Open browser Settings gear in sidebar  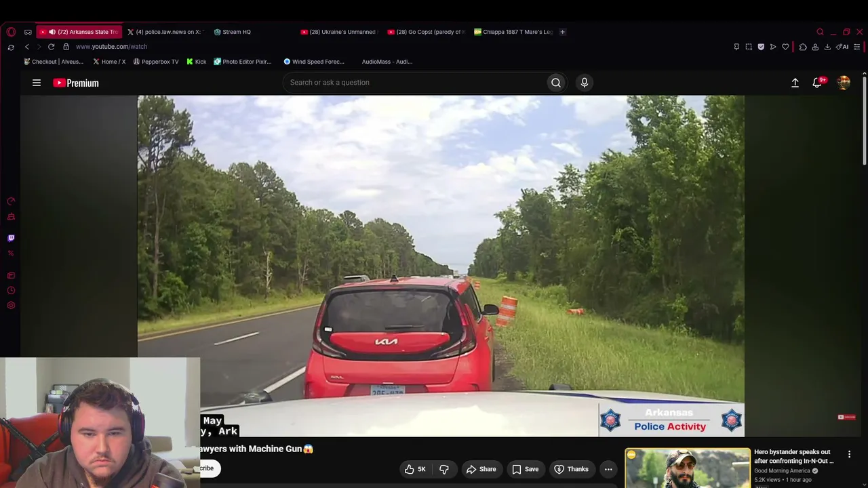point(11,306)
